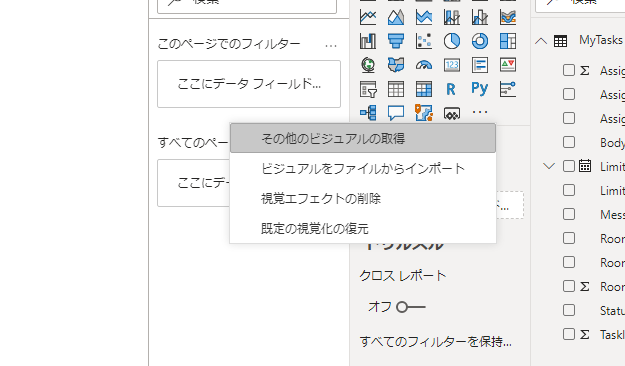Screen dimensions: 625x366
Task: Select 既定の視覚化の復元 menu entry
Action: point(363,228)
